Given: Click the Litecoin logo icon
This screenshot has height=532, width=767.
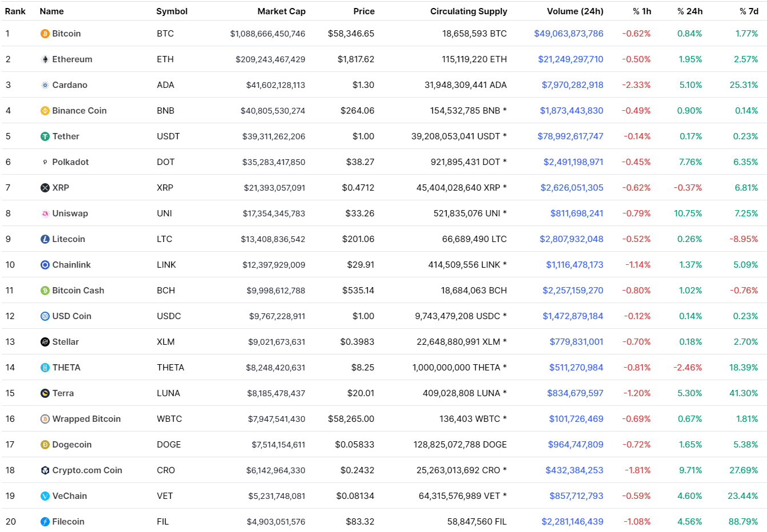Looking at the screenshot, I should coord(45,239).
